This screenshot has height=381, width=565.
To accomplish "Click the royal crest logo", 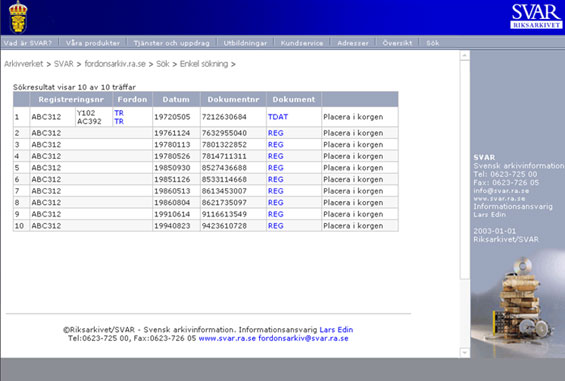I will (x=18, y=17).
